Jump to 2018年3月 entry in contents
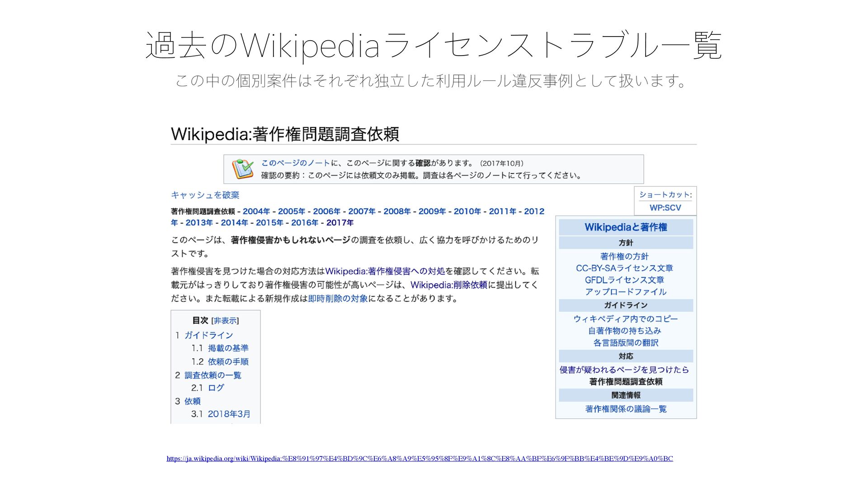 229,414
